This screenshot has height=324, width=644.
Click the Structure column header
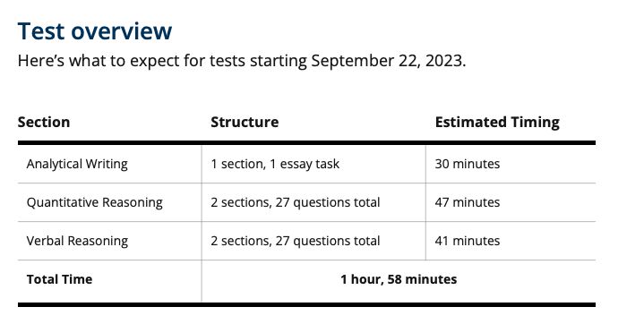[245, 122]
